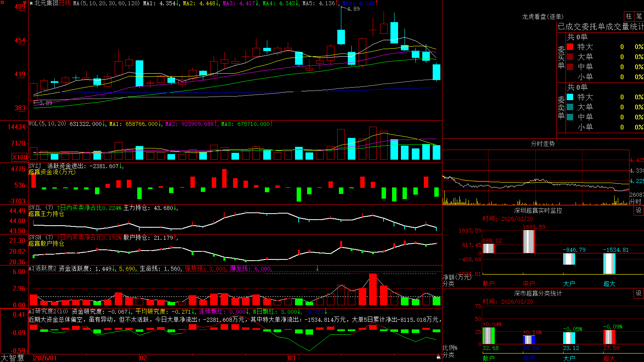Viewport: 644px width, 362px height.
Task: Click the 大户 bar showing -846.79
Action: 569,259
